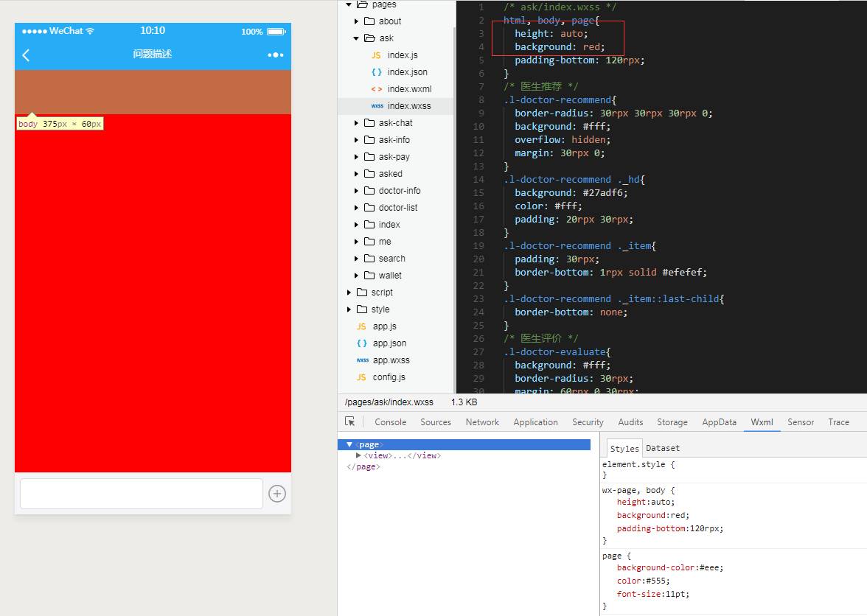Collapse the ask folder
Viewport: 867px width, 616px height.
click(357, 38)
